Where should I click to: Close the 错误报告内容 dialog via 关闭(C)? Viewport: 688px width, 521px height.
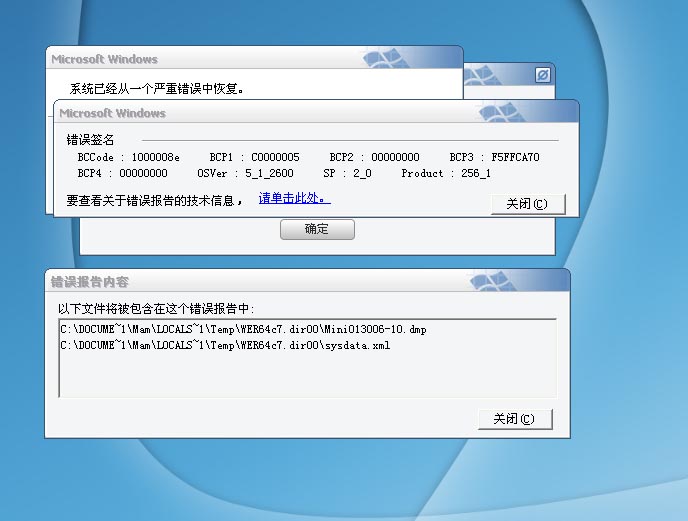point(515,419)
